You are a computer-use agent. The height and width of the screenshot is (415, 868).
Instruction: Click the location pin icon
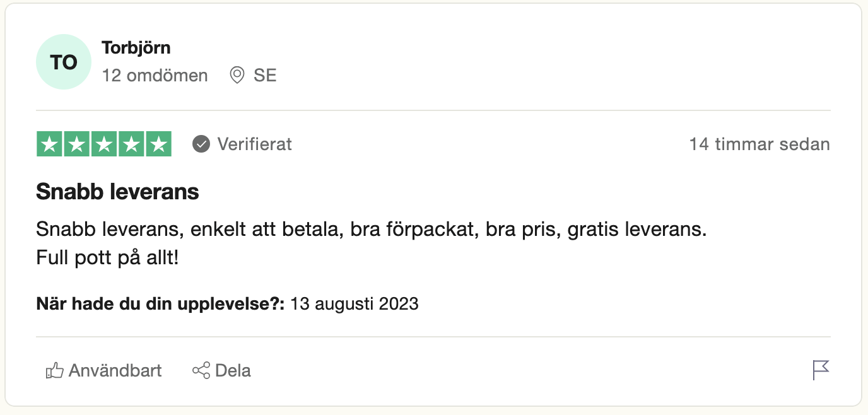237,76
